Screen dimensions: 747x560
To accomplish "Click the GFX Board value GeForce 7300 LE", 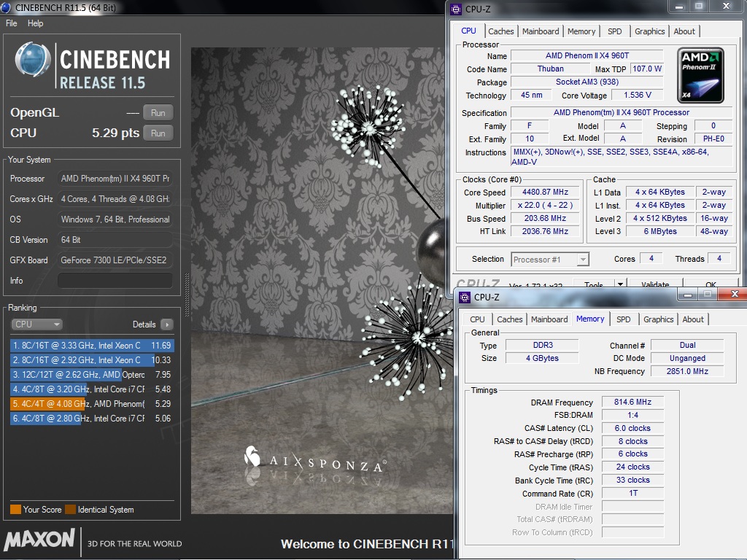I will tap(115, 260).
